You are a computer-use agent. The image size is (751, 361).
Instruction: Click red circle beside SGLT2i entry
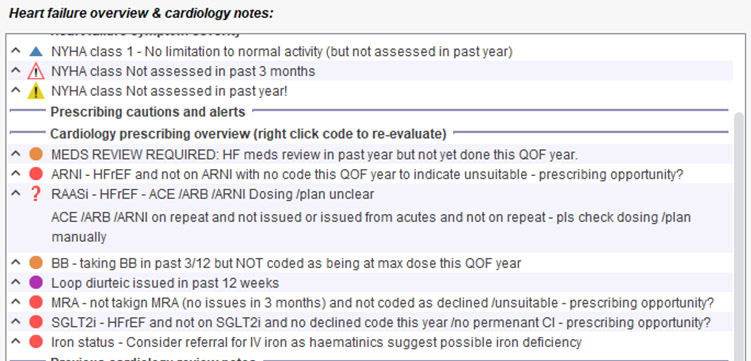click(x=36, y=322)
